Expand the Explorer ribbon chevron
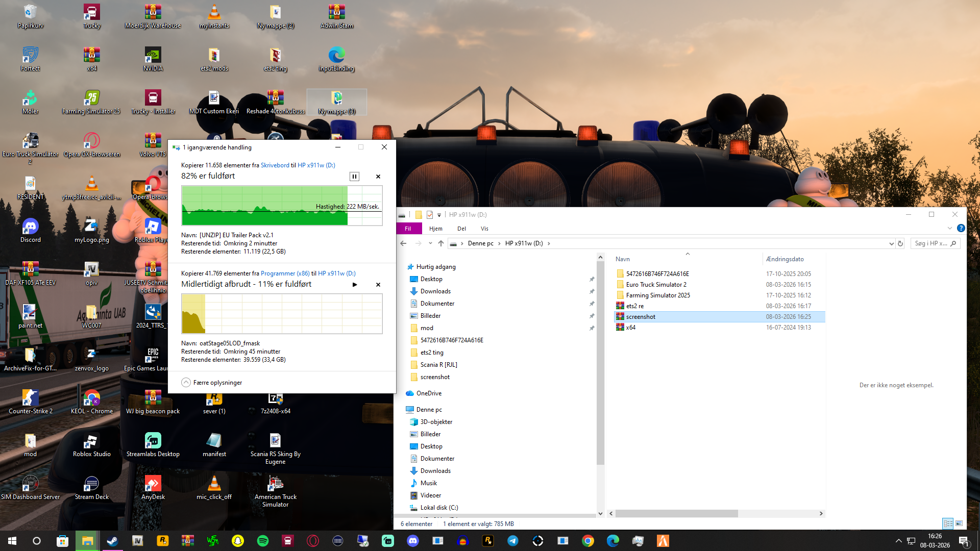The height and width of the screenshot is (551, 980). (949, 228)
